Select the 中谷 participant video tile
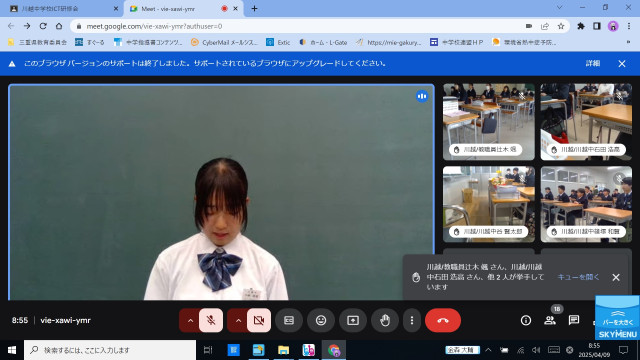This screenshot has width=640, height=360. tap(489, 204)
